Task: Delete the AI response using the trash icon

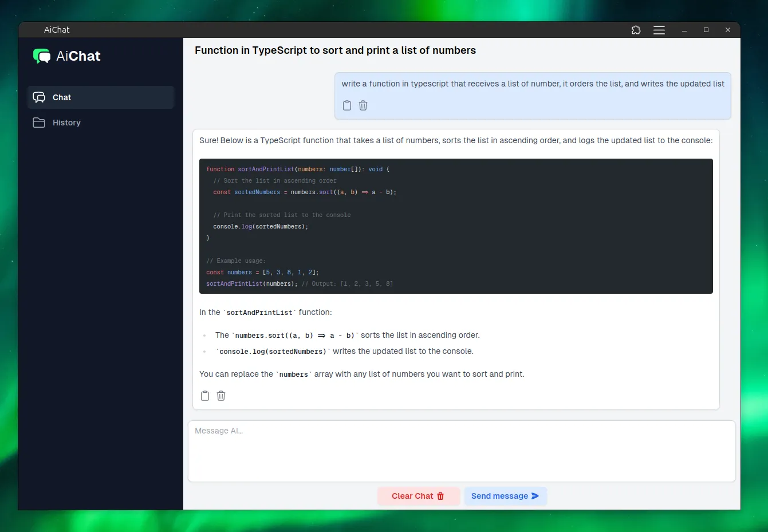Action: click(221, 396)
